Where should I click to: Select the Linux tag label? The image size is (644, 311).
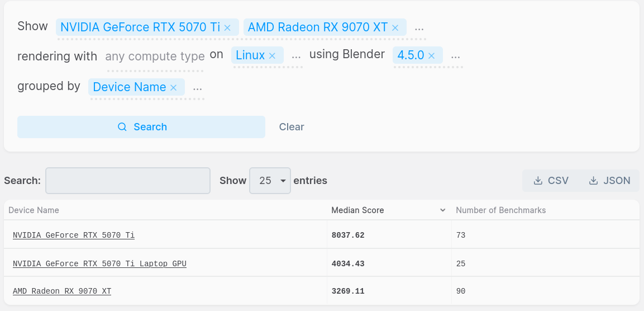[250, 55]
